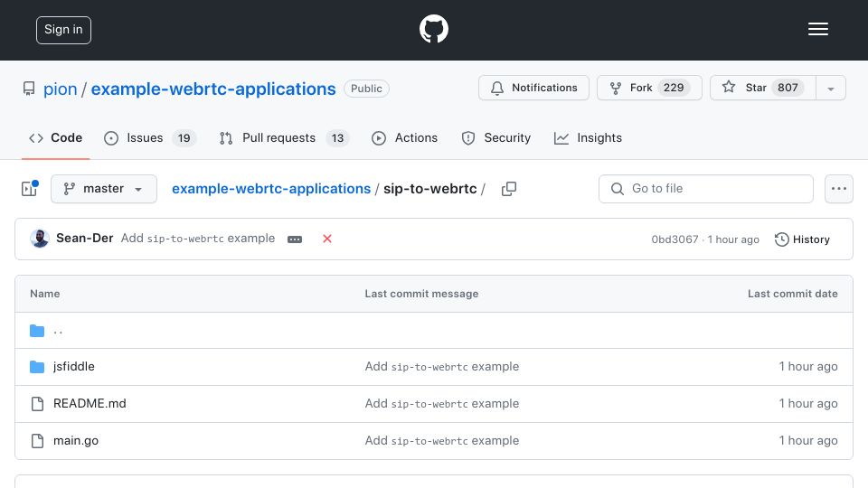The height and width of the screenshot is (488, 868).
Task: Expand the Star lists dropdown arrow
Action: tap(830, 89)
